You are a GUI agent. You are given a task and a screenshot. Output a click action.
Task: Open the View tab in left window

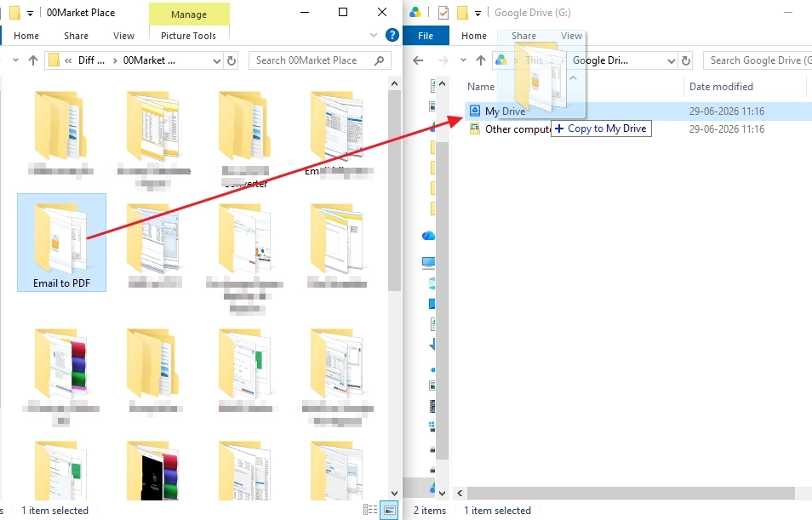123,36
